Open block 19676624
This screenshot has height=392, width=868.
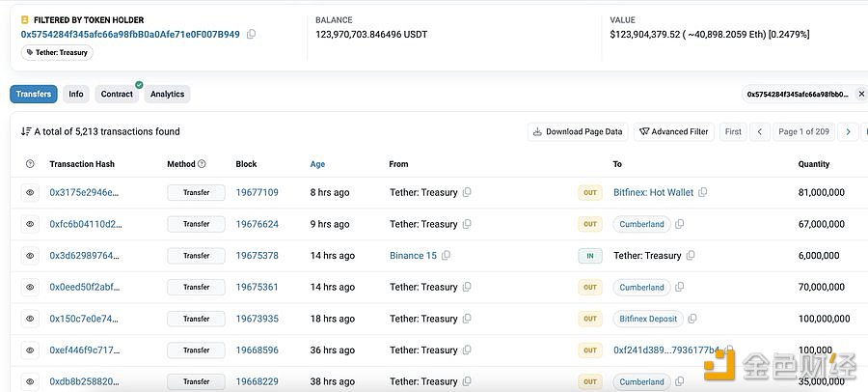(x=257, y=224)
